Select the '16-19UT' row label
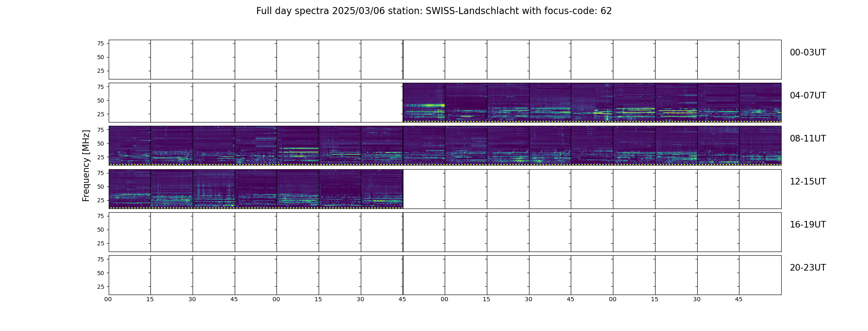The image size is (868, 331). [808, 225]
